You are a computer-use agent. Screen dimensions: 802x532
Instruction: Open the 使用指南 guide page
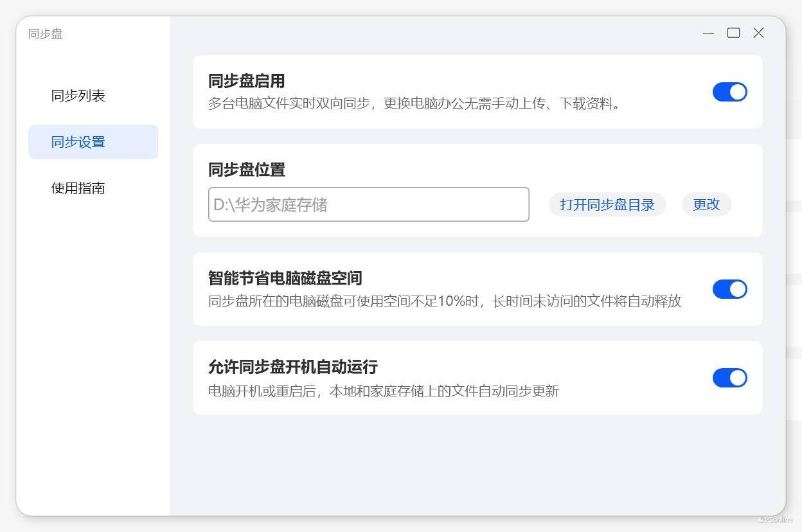pos(78,188)
